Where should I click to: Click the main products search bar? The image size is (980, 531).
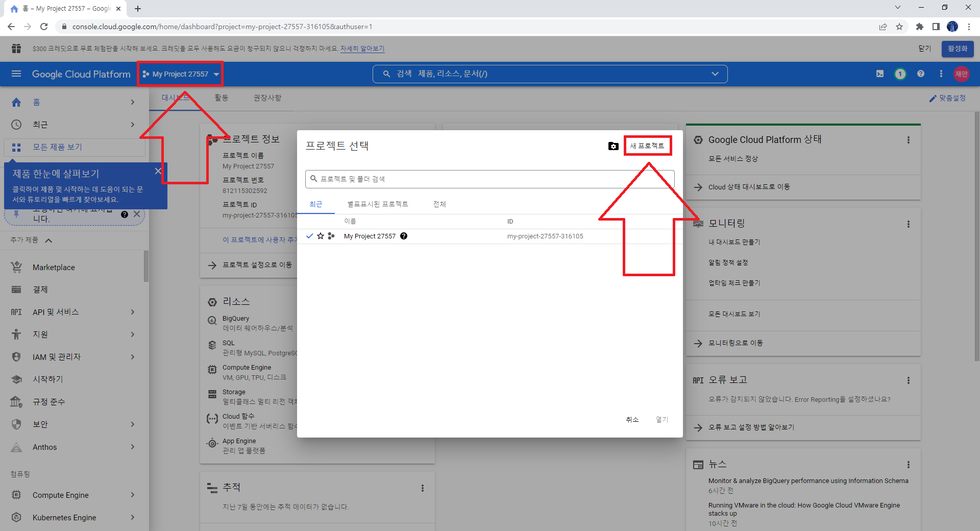coord(550,74)
